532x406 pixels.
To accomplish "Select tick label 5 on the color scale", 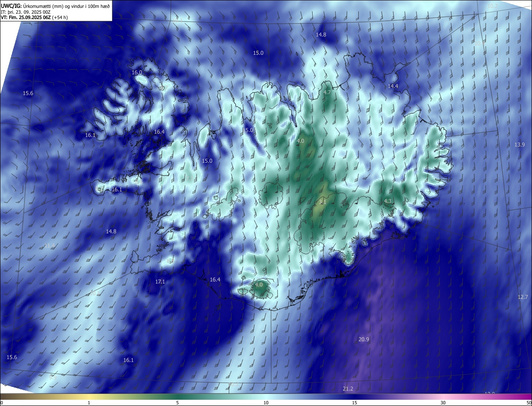I will pyautogui.click(x=177, y=403).
